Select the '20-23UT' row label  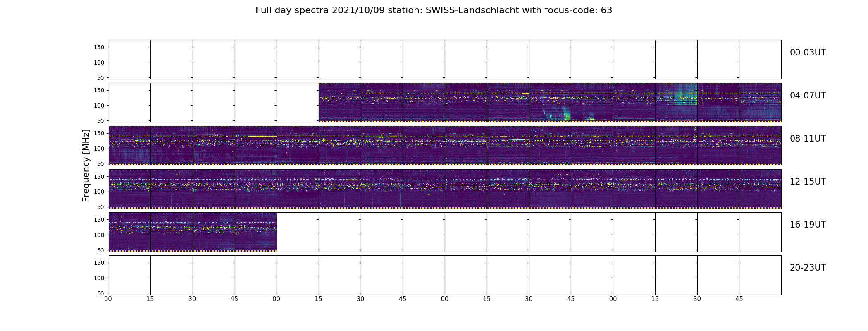808,268
